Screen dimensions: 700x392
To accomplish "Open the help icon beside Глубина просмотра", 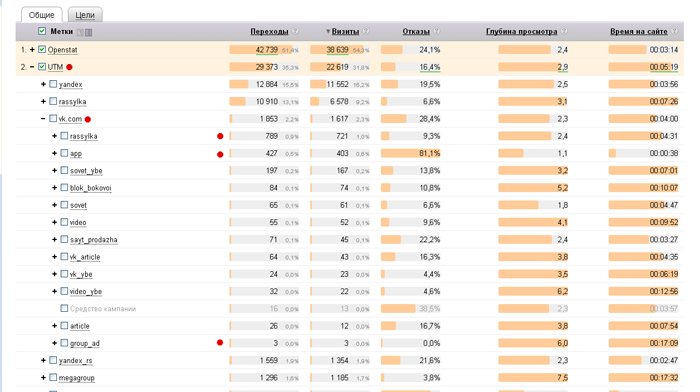I will click(564, 31).
